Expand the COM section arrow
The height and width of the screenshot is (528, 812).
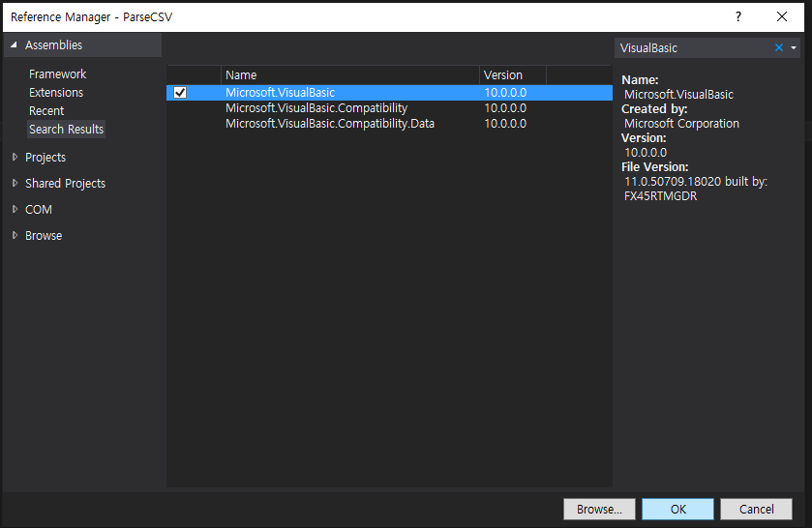(15, 209)
